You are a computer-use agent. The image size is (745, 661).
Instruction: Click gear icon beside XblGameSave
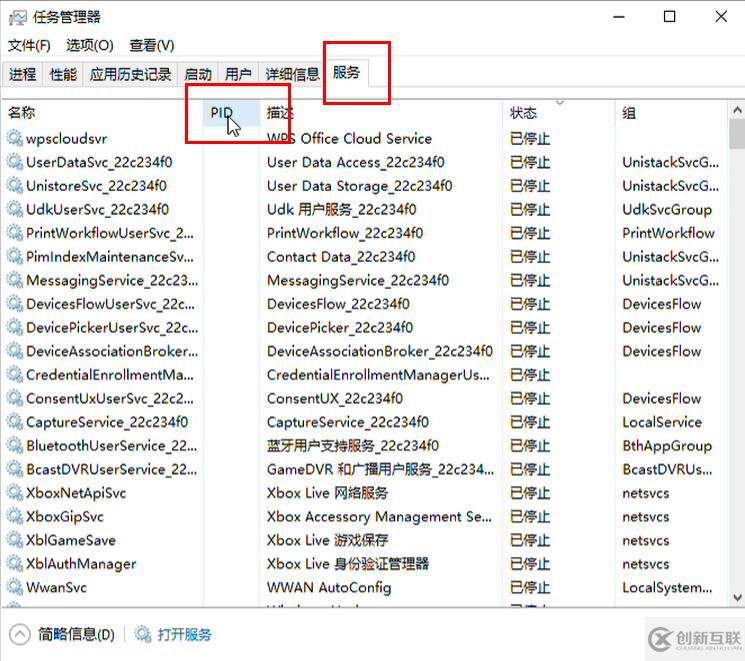point(15,540)
